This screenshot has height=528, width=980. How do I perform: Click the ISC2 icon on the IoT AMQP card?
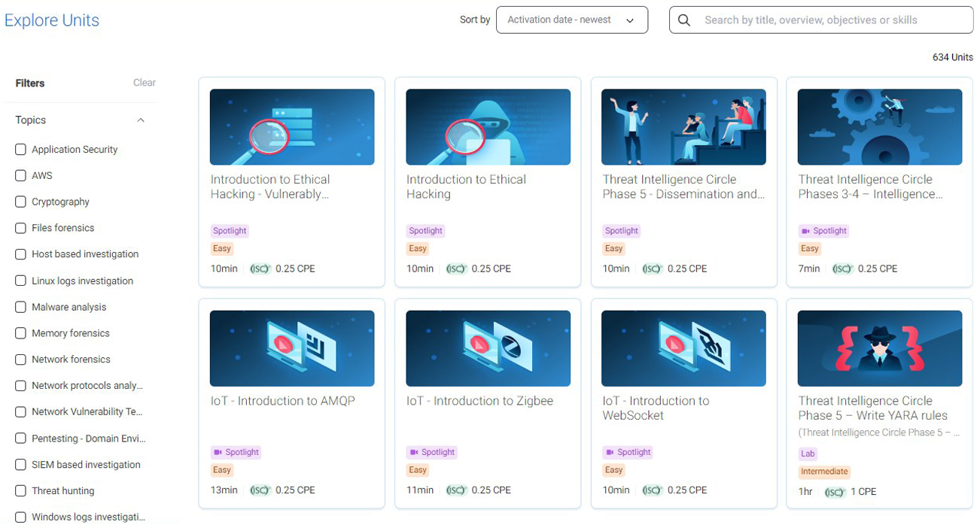pyautogui.click(x=260, y=490)
